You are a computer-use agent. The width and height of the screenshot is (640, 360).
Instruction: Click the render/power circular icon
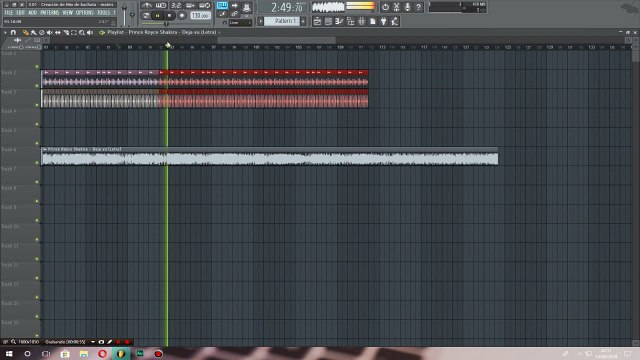click(x=385, y=7)
